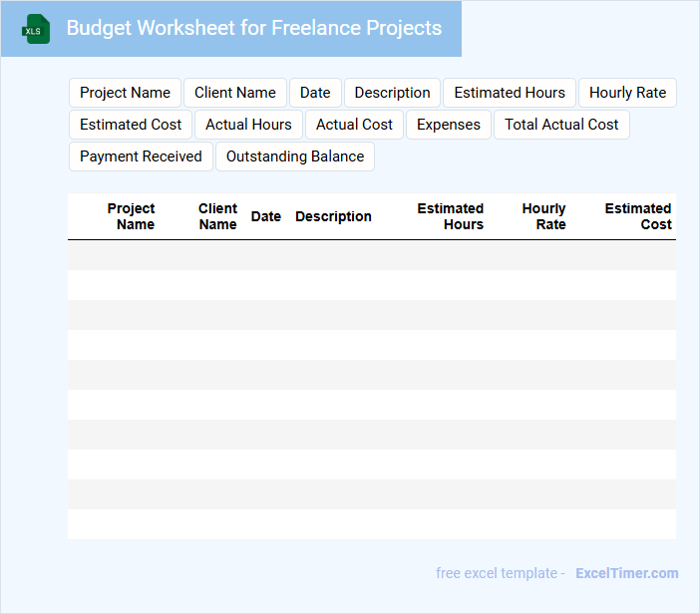The width and height of the screenshot is (700, 614).
Task: Click the Hourly Rate tag
Action: pyautogui.click(x=627, y=93)
